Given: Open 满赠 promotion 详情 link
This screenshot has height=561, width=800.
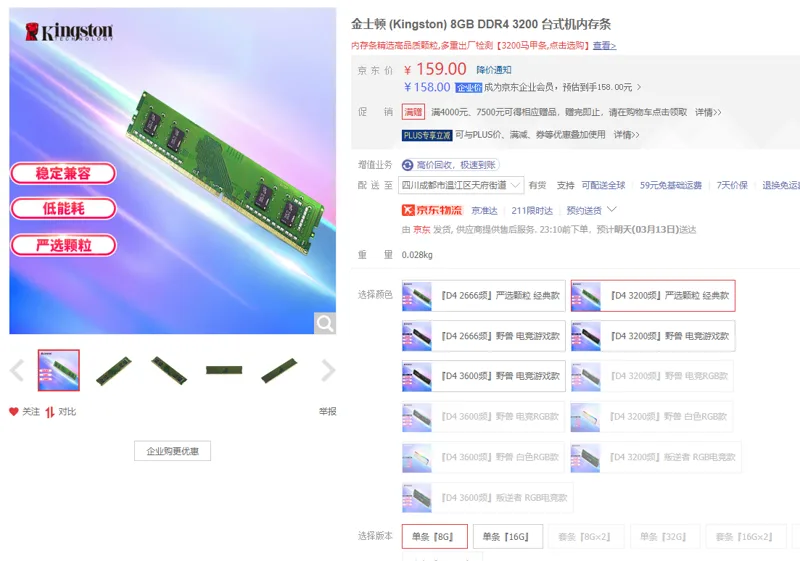Looking at the screenshot, I should [x=708, y=112].
